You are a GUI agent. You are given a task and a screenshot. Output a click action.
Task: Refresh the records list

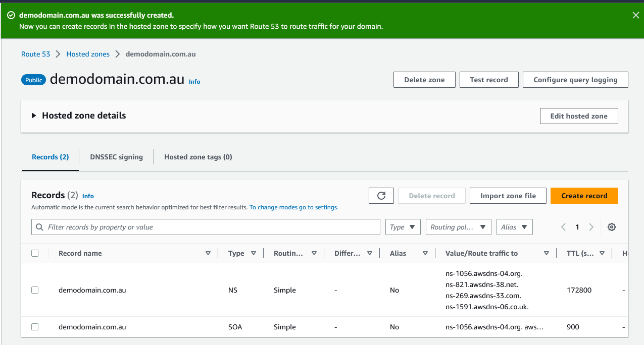(381, 196)
